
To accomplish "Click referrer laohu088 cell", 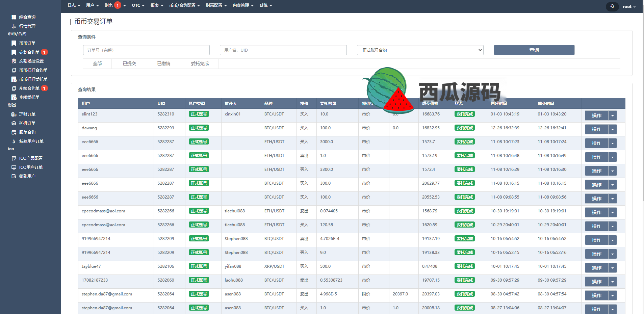I will 234,280.
